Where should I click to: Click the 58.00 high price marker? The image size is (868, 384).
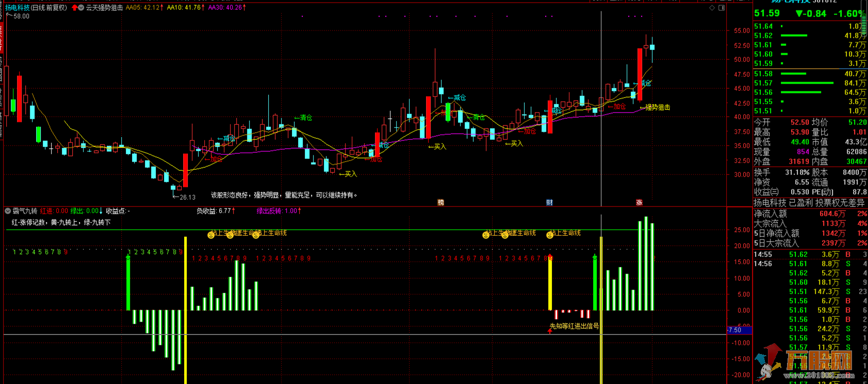[21, 17]
